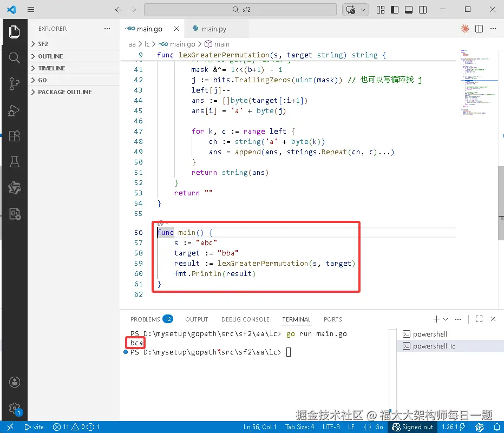Open Explorer Views and More Actions menu
Image resolution: width=504 pixels, height=433 pixels.
107,29
